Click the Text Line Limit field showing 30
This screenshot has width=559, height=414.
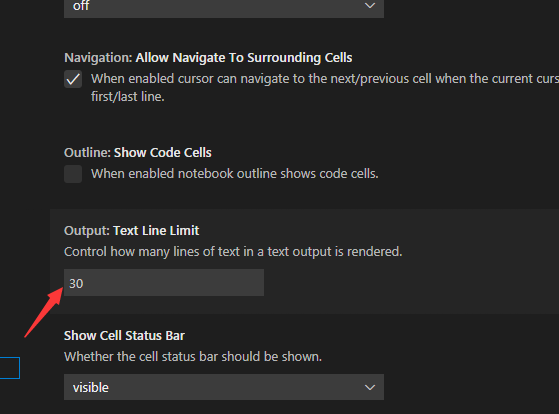coord(164,283)
